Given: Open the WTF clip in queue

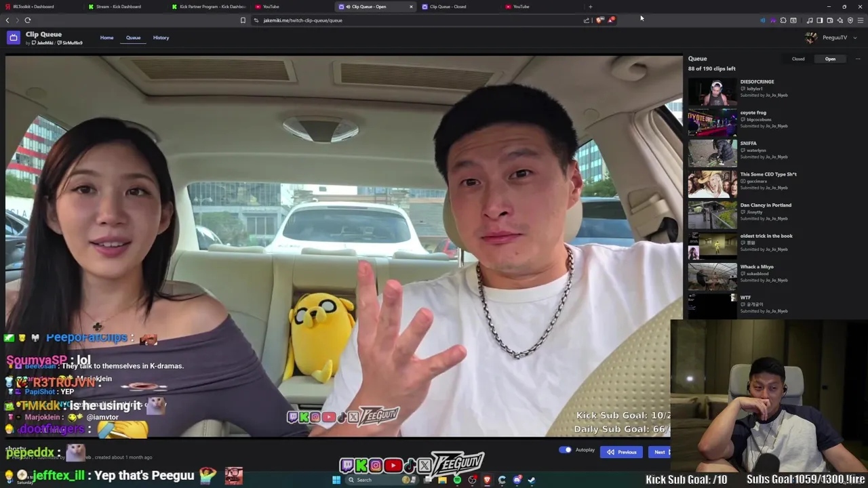Looking at the screenshot, I should pos(745,298).
